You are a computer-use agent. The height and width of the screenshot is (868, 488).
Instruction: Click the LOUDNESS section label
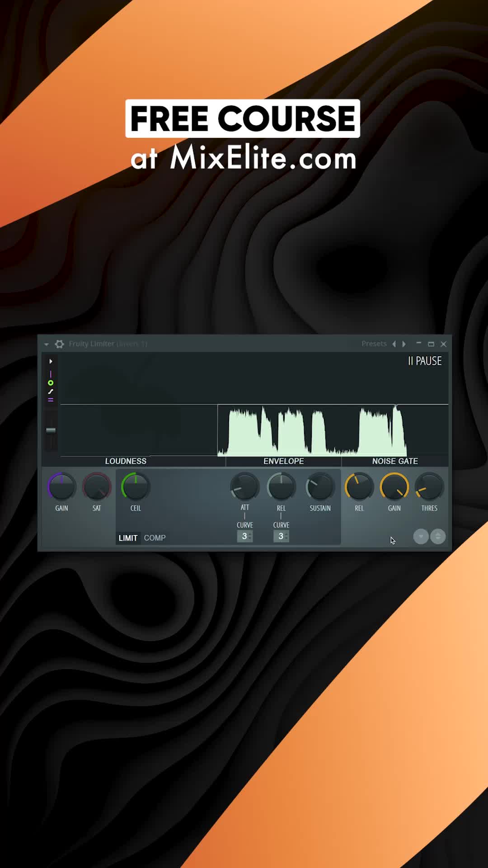click(126, 461)
